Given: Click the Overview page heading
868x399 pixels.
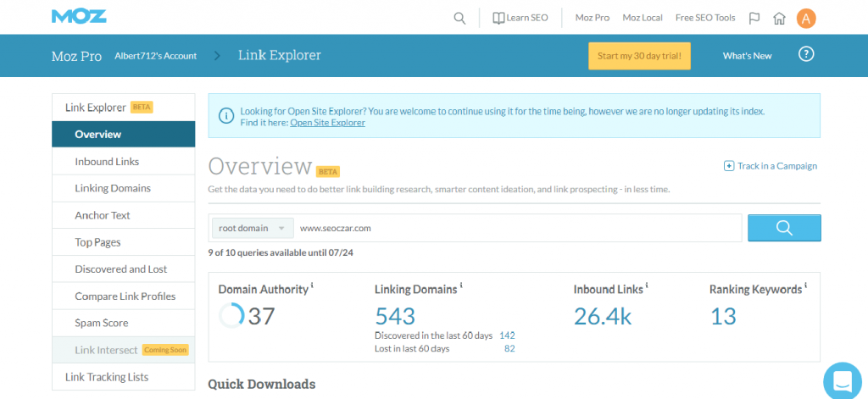Looking at the screenshot, I should (x=260, y=166).
